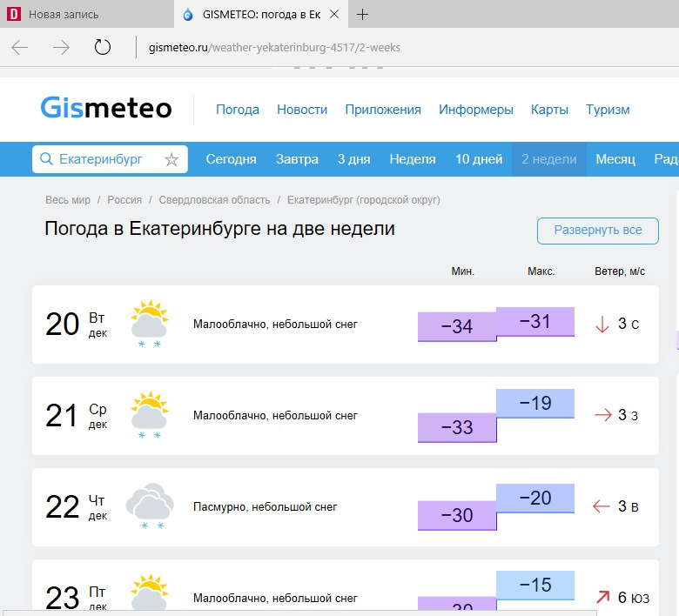Click the Gismeteo logo
This screenshot has width=679, height=616.
106,109
